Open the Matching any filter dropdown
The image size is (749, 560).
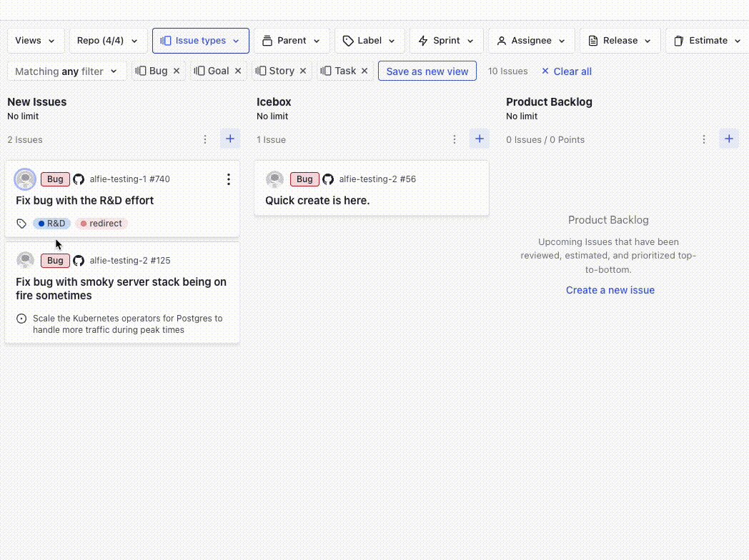pos(66,71)
